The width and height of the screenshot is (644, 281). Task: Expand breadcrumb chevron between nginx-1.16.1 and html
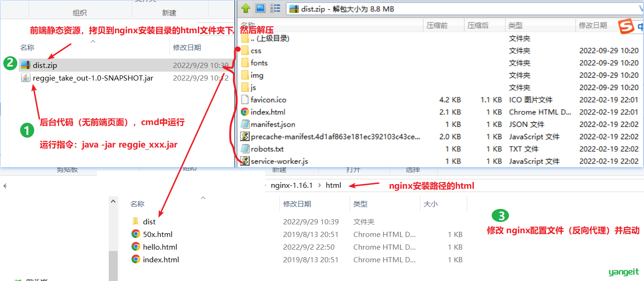(320, 185)
